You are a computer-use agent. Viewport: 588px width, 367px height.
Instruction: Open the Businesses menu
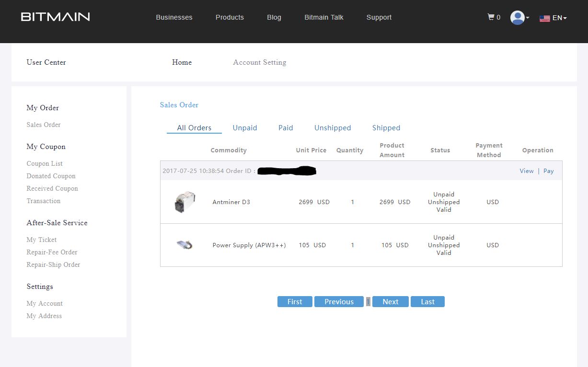tap(174, 17)
